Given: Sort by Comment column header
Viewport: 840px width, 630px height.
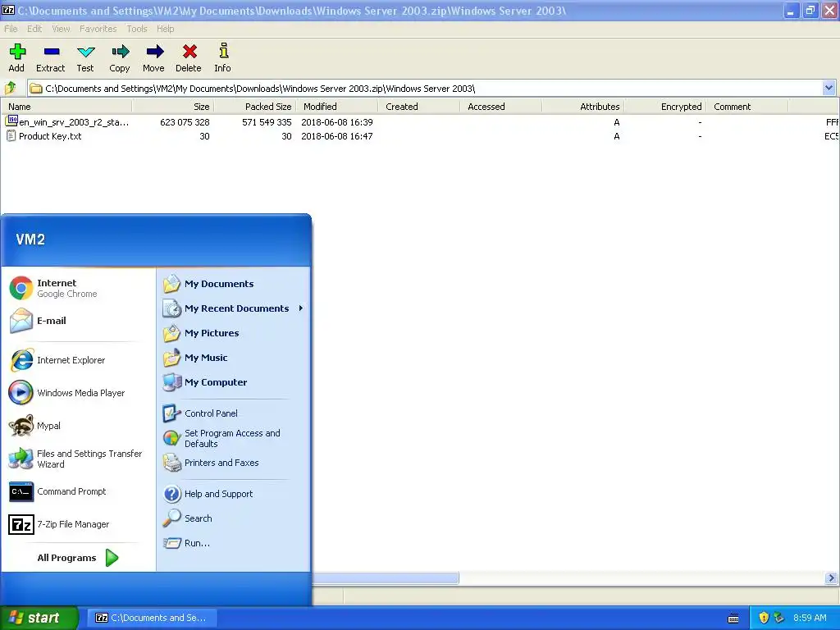Looking at the screenshot, I should coord(746,107).
